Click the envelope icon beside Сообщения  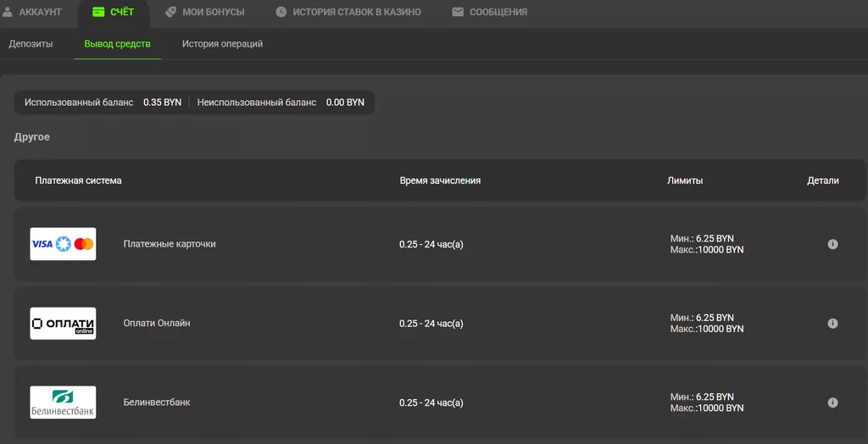pos(458,12)
